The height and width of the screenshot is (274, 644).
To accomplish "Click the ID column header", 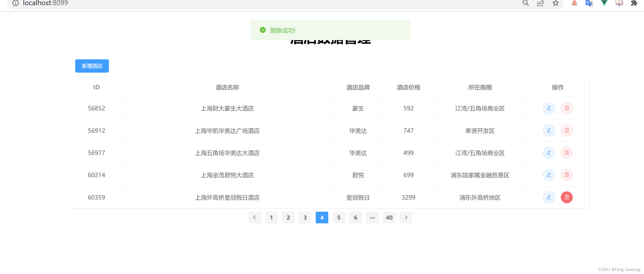I will tap(97, 88).
